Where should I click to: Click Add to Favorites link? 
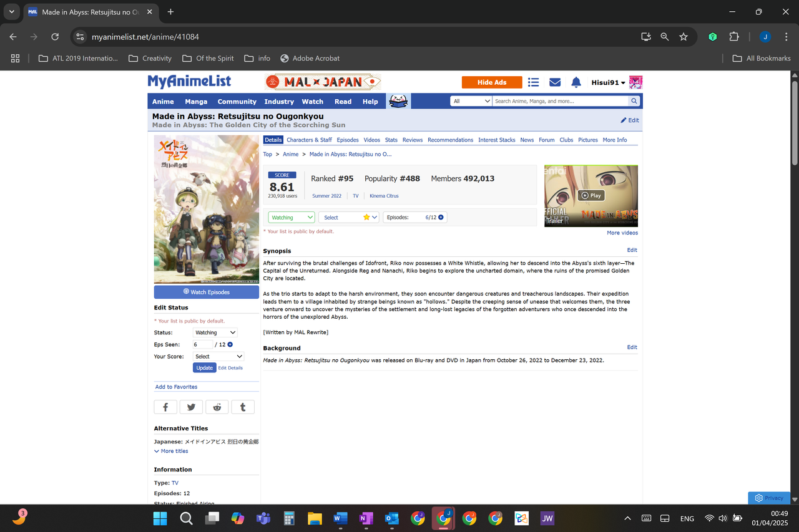point(176,387)
